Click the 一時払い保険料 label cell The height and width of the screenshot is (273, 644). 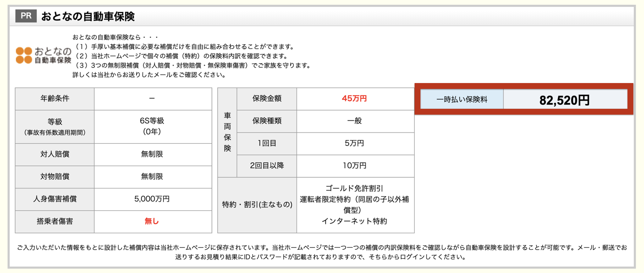[461, 100]
